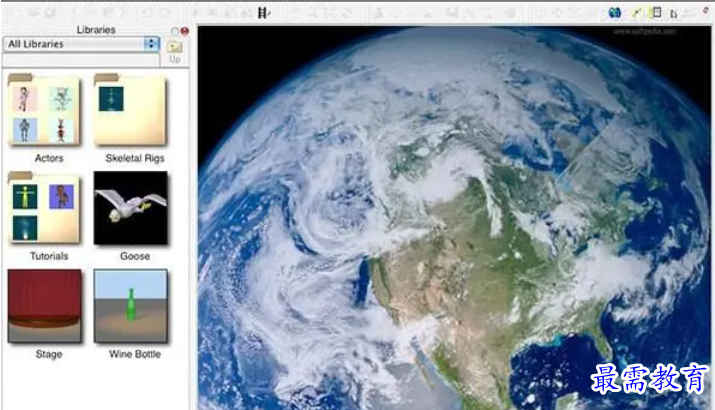This screenshot has width=715, height=410.
Task: Open the Tutorials folder
Action: click(44, 208)
